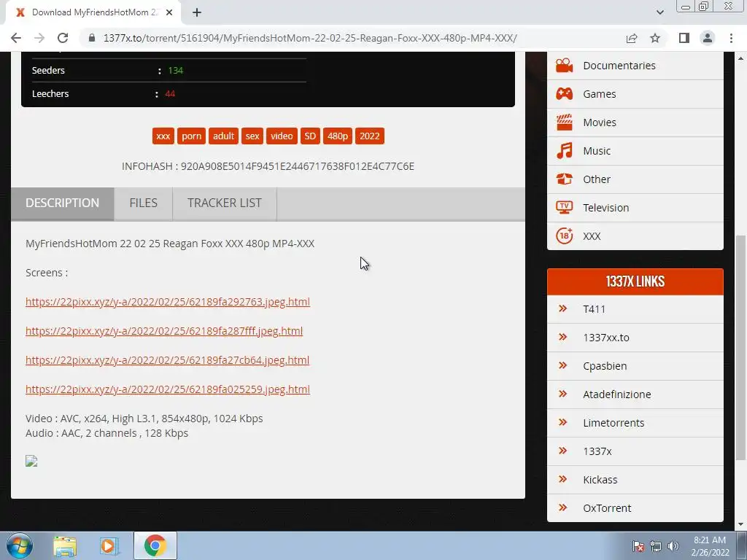The image size is (747, 560).
Task: Click the Other box icon
Action: 564,179
